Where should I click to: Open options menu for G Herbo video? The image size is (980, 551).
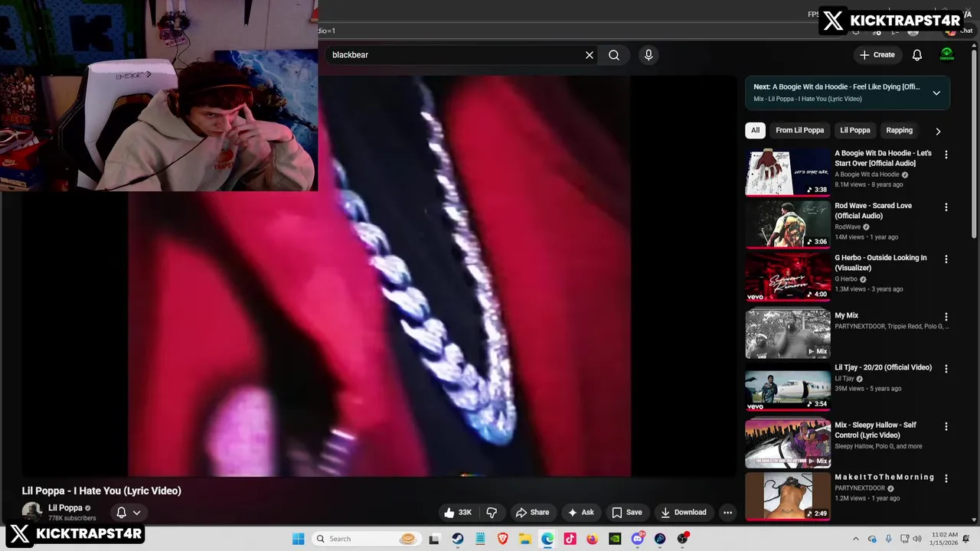(x=946, y=259)
